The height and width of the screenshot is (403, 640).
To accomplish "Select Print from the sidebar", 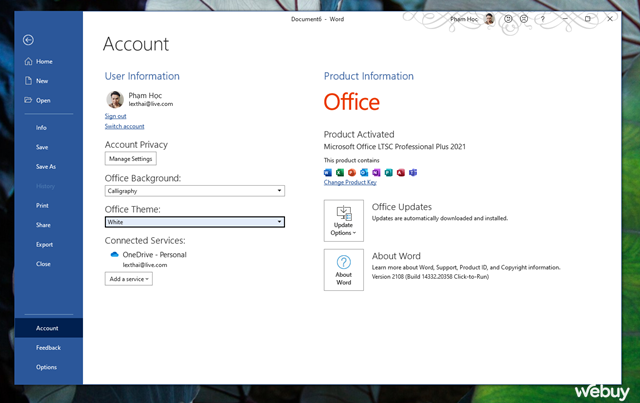I will [x=43, y=206].
